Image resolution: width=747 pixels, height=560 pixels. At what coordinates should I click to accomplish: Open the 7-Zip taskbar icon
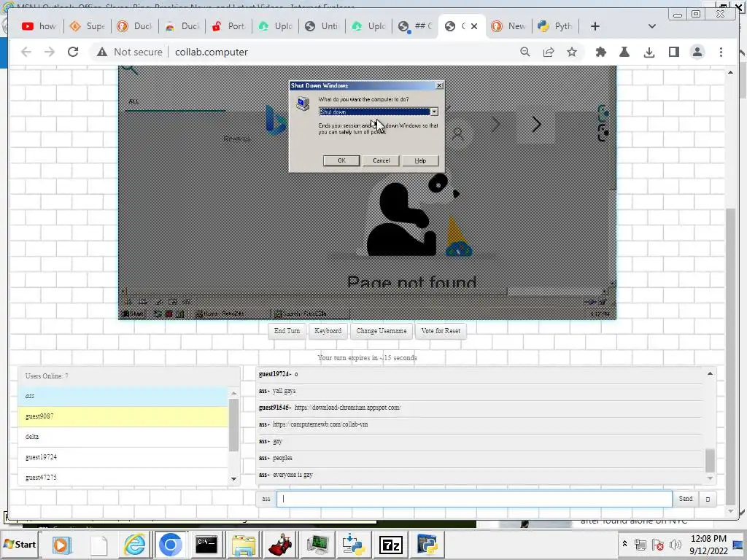click(x=390, y=545)
